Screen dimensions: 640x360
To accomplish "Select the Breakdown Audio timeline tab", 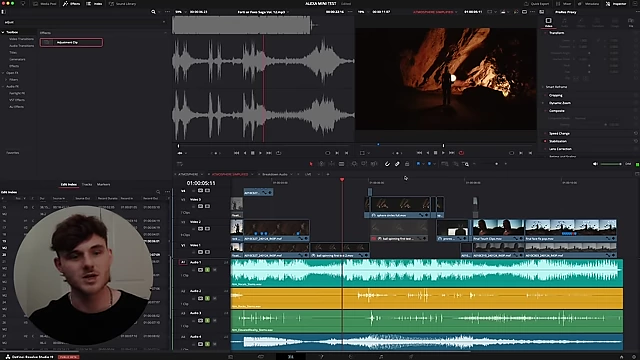I will [x=275, y=174].
